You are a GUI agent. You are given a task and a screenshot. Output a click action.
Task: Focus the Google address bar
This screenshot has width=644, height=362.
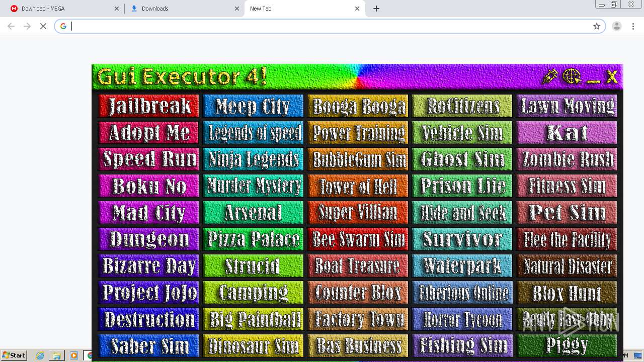[x=330, y=26]
